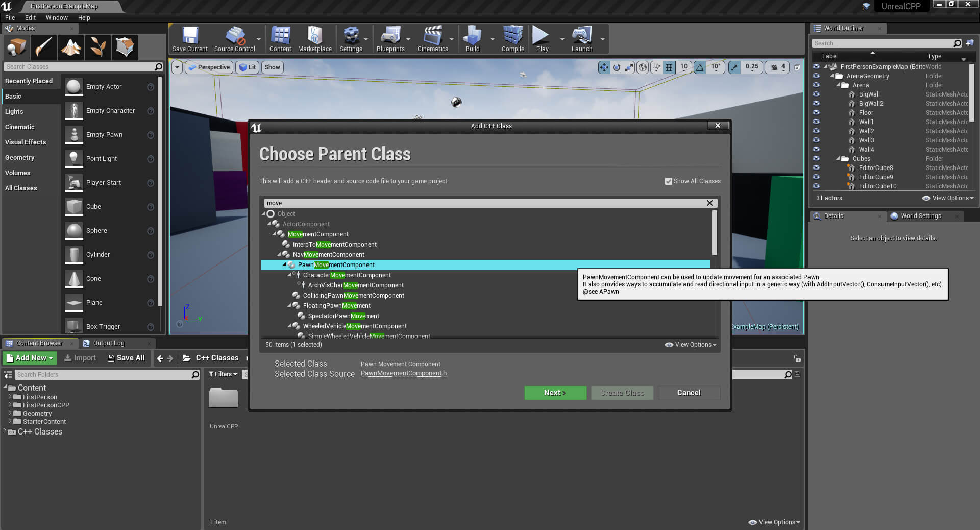Image resolution: width=980 pixels, height=530 pixels.
Task: Uncheck the Show All Classes checkbox
Action: 668,181
